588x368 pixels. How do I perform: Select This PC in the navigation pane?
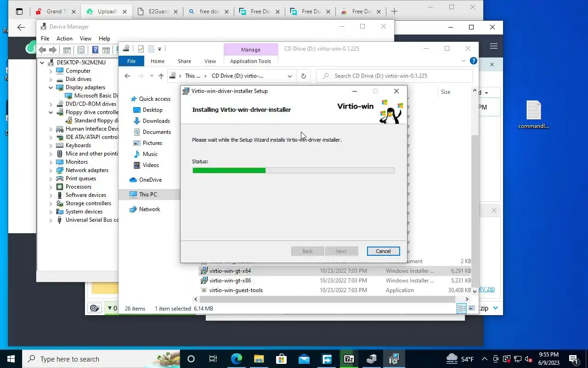pos(148,195)
